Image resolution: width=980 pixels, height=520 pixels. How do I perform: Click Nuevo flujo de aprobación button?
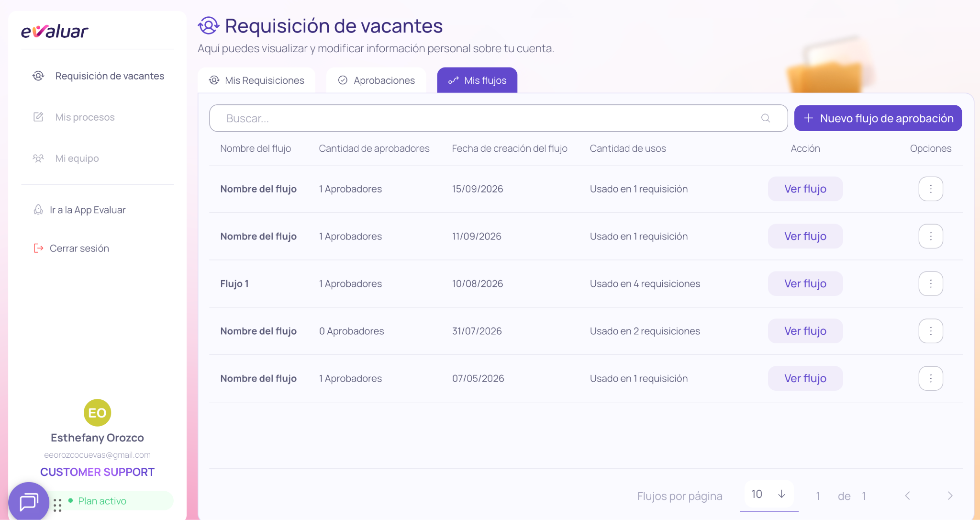(x=878, y=118)
